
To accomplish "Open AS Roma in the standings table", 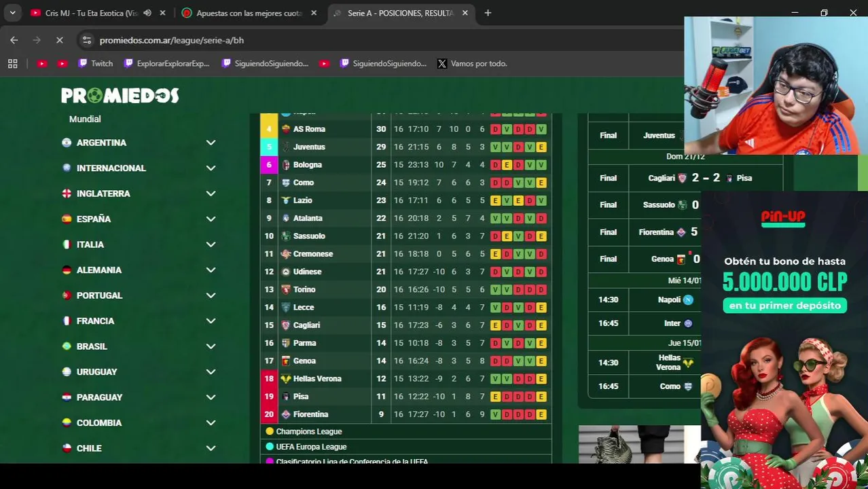I will (309, 129).
